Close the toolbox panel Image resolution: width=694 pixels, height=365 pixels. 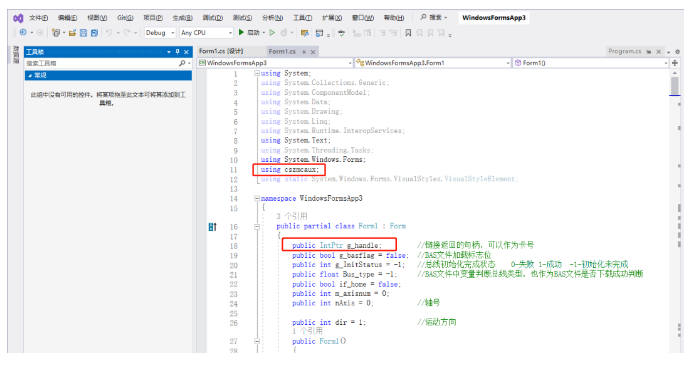186,52
